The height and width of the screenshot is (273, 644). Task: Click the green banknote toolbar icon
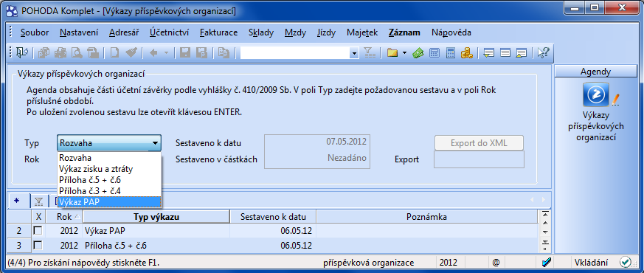click(418, 53)
